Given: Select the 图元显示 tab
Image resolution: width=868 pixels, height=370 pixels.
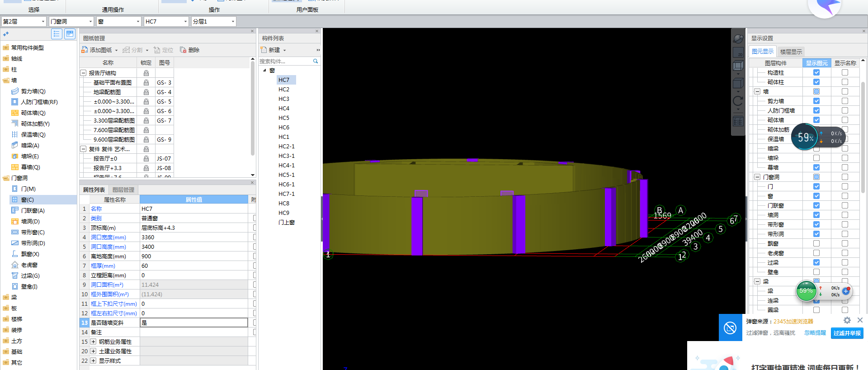Looking at the screenshot, I should [763, 52].
